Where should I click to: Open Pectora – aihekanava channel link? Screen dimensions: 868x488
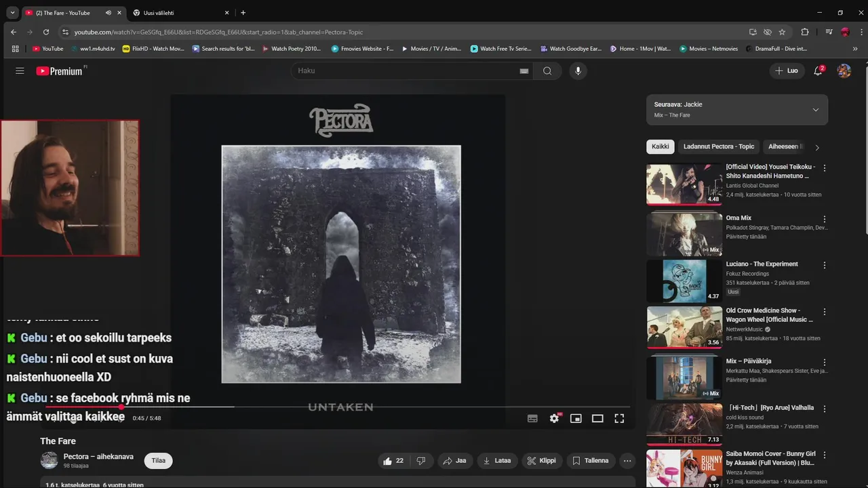[98, 457]
